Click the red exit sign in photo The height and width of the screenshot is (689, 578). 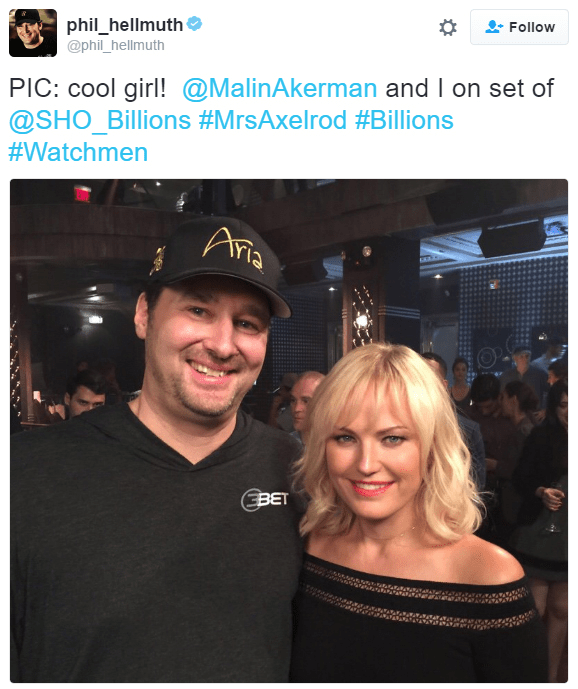point(82,194)
